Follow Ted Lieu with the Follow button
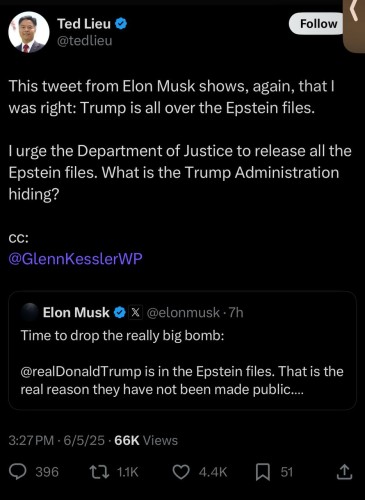 pos(316,24)
